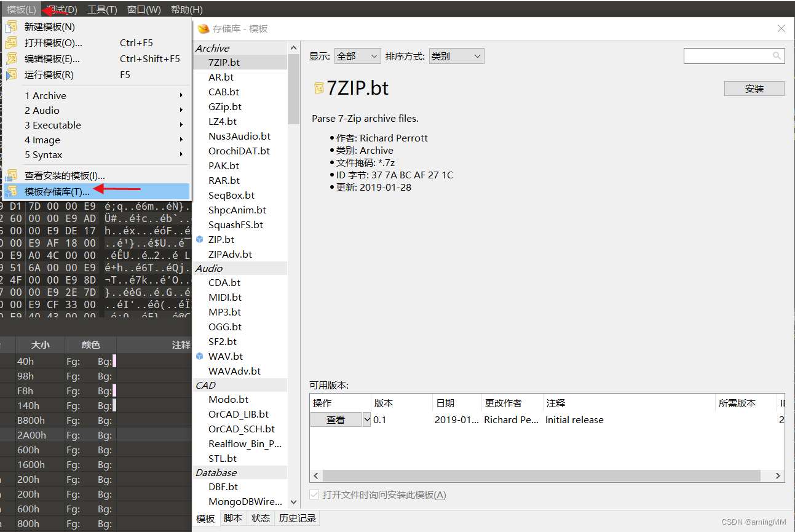Choose 查看安装的模板(I)... entry
Image resolution: width=795 pixels, height=532 pixels.
97,175
